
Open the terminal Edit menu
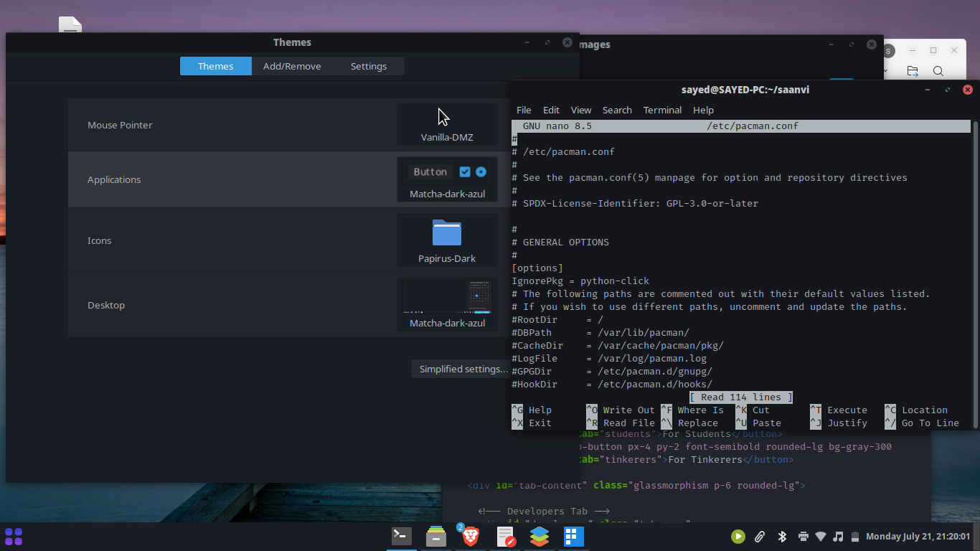tap(551, 110)
